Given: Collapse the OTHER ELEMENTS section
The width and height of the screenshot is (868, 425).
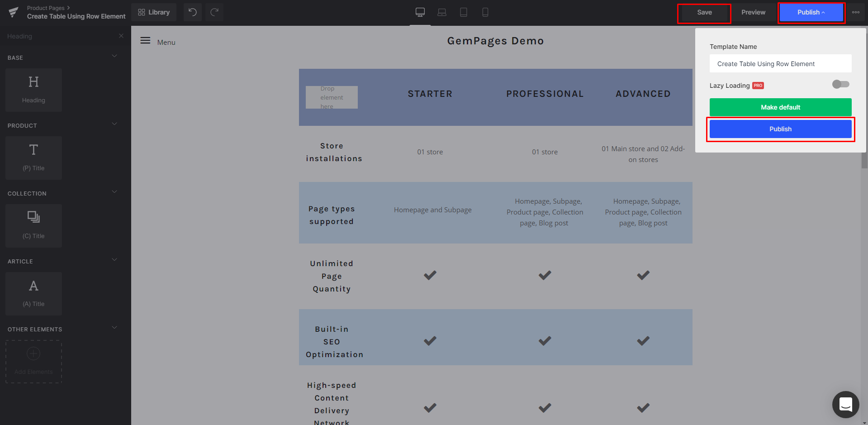Looking at the screenshot, I should 114,328.
